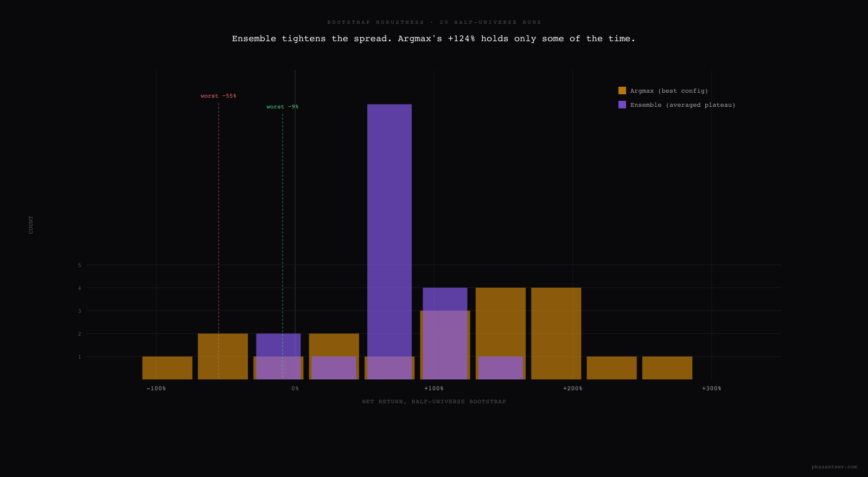Click the chart headline about Ensemble tightening spread
Screen dimensions: 868x477
click(x=434, y=38)
